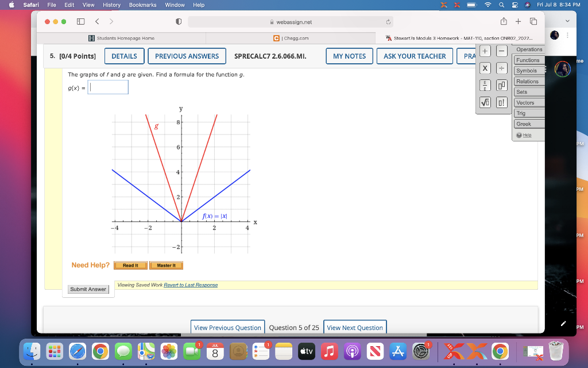Click the plus operator button in math pad

point(485,51)
